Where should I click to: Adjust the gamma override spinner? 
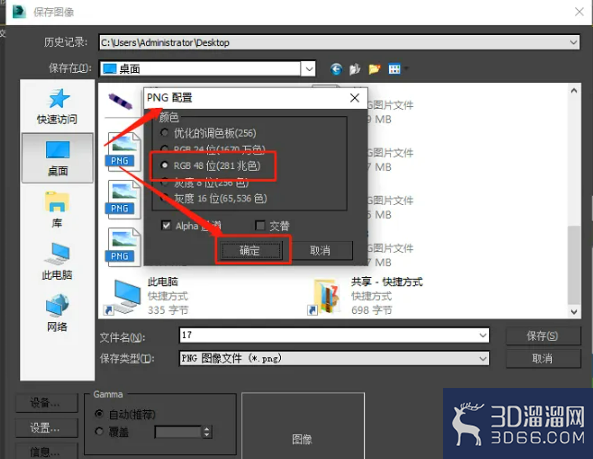tap(206, 432)
